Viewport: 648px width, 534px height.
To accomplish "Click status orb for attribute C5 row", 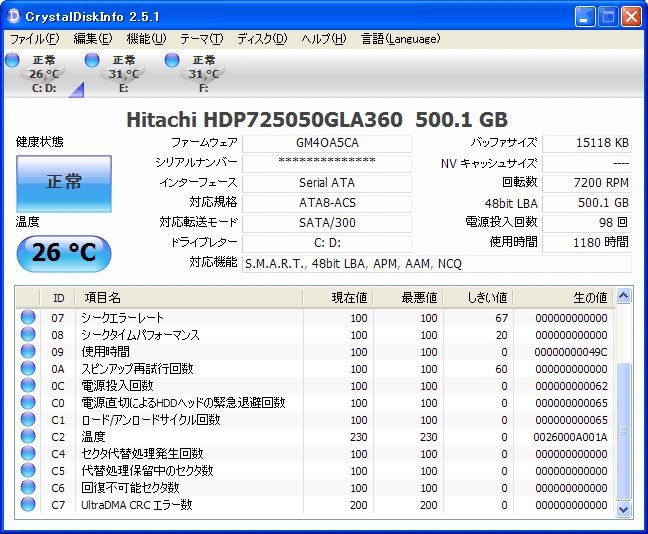I will [28, 471].
